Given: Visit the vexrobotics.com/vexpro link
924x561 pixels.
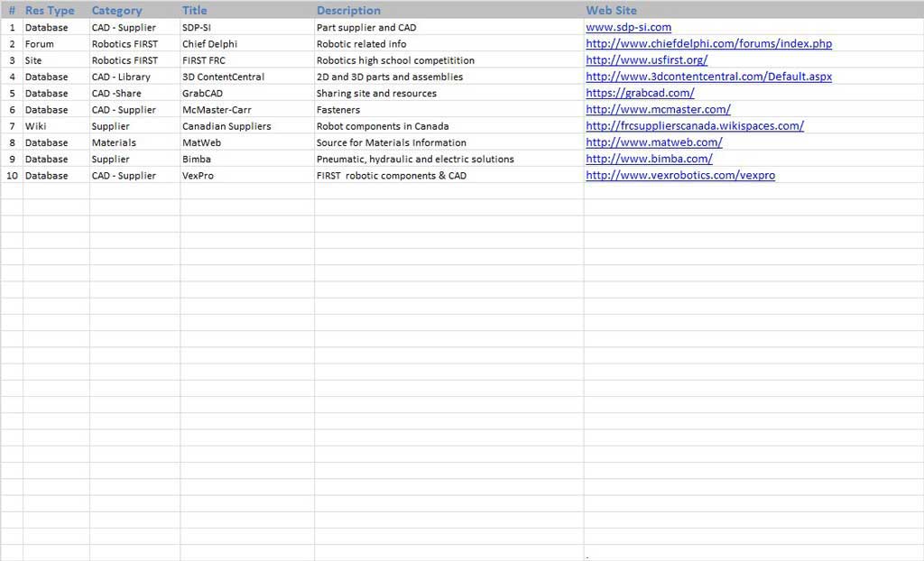Looking at the screenshot, I should point(679,175).
